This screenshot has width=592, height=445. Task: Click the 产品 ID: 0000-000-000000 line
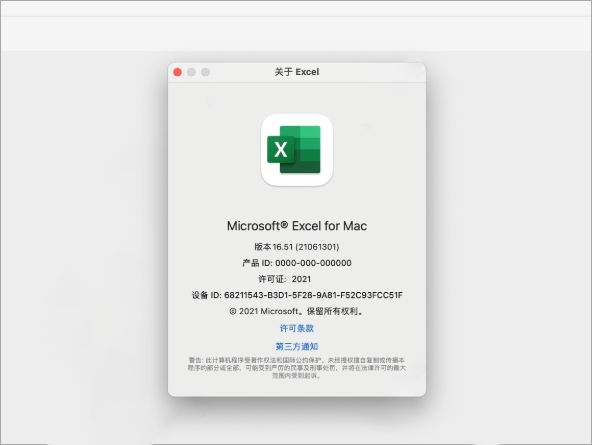point(297,263)
